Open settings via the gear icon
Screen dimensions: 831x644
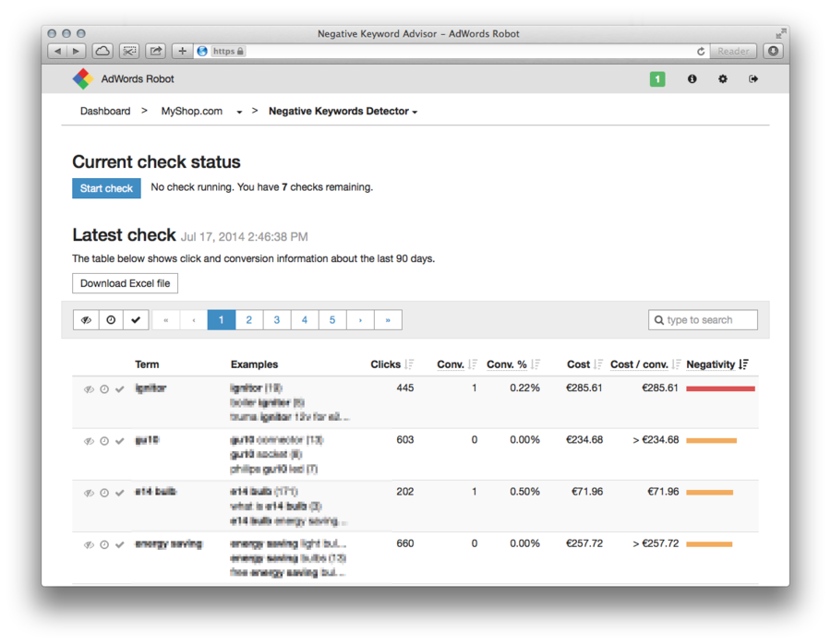pyautogui.click(x=723, y=79)
